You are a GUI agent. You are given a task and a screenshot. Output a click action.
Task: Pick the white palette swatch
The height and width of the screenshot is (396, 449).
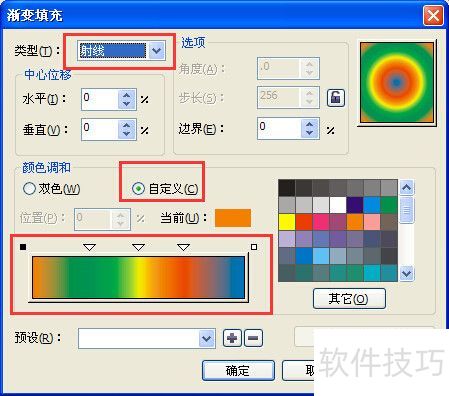click(338, 205)
